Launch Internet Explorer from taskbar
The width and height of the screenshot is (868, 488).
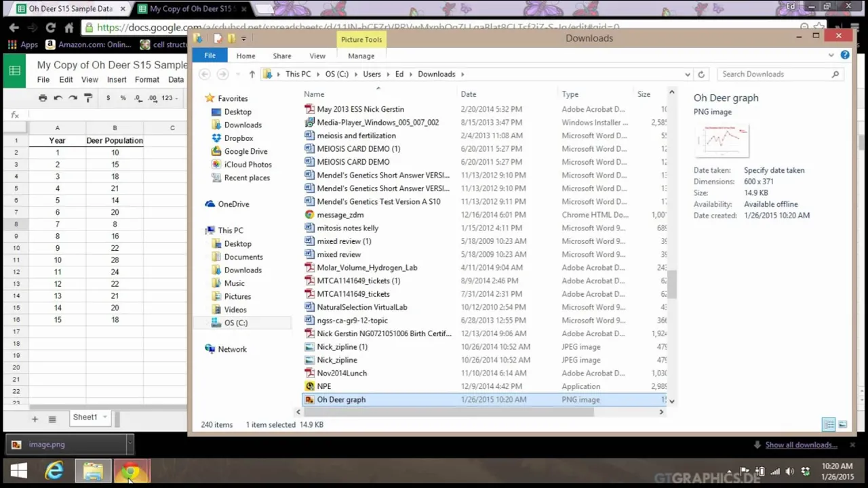click(x=55, y=471)
